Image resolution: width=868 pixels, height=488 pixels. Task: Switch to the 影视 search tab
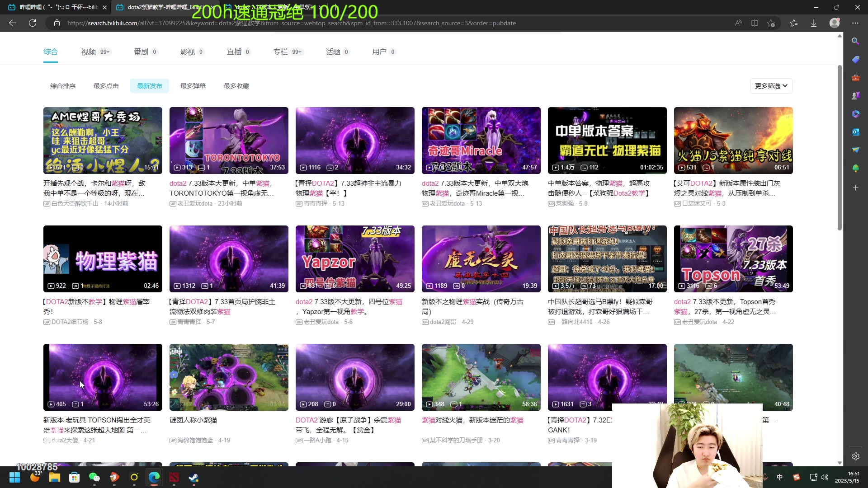coord(192,52)
